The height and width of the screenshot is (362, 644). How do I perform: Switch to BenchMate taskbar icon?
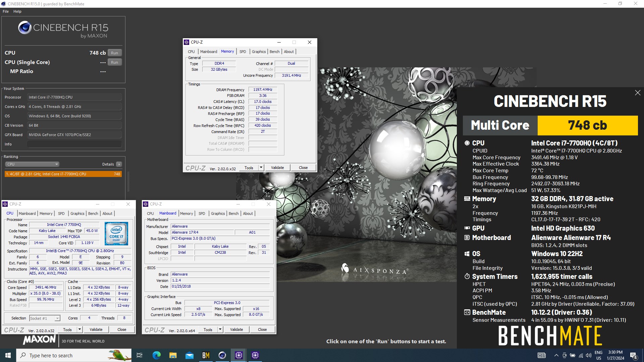pos(206,355)
